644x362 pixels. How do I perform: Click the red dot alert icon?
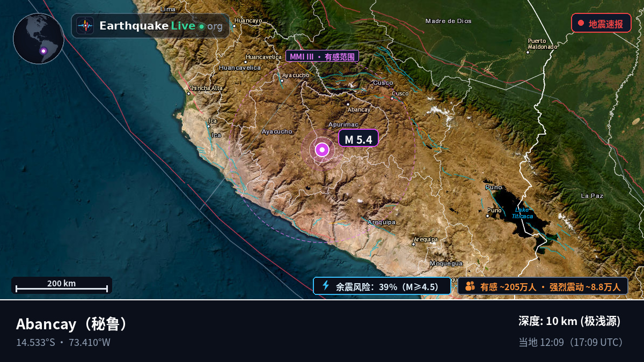pos(581,23)
